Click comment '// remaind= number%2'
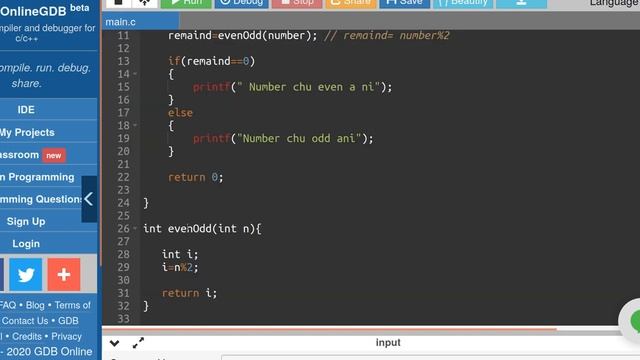Image resolution: width=640 pixels, height=360 pixels. (x=387, y=36)
